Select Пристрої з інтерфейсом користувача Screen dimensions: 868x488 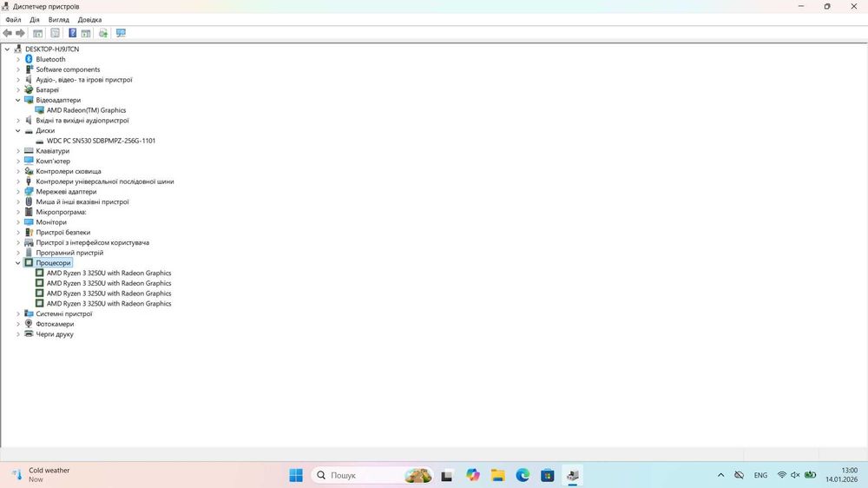(x=93, y=242)
